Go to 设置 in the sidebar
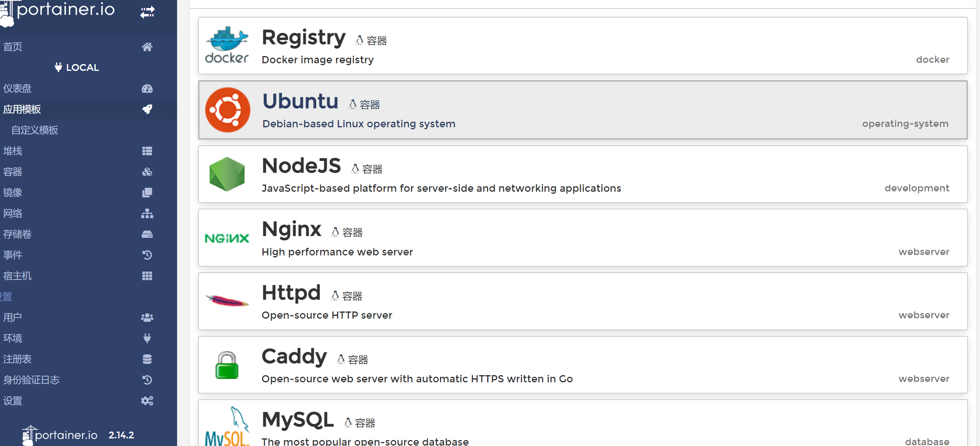980x446 pixels. click(13, 401)
